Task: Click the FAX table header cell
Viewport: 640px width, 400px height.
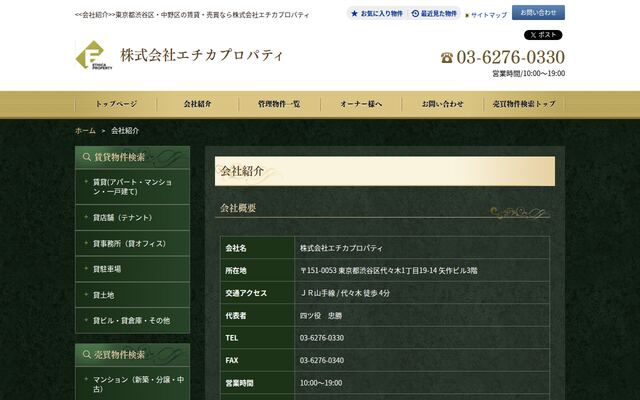Action: [x=258, y=360]
